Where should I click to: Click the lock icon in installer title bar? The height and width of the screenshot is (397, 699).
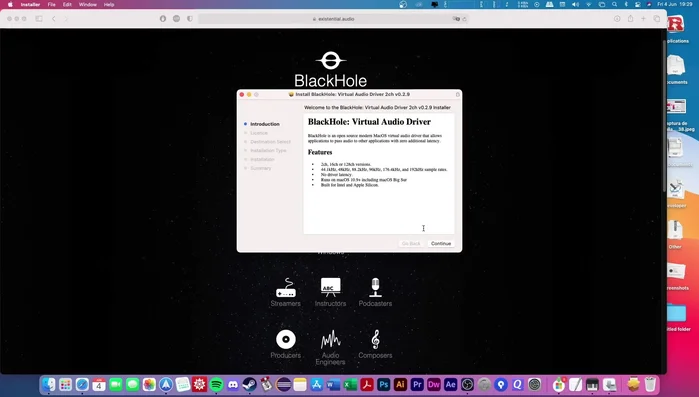point(457,94)
